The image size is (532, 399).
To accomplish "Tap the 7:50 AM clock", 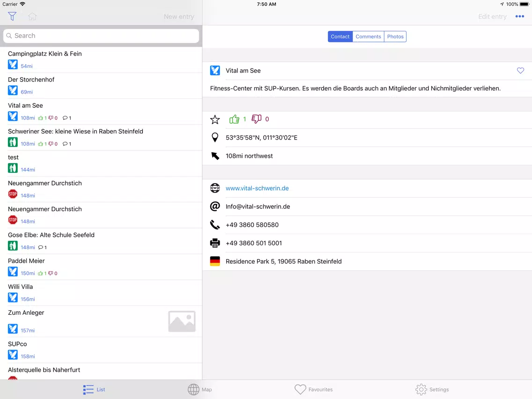I will tap(266, 4).
